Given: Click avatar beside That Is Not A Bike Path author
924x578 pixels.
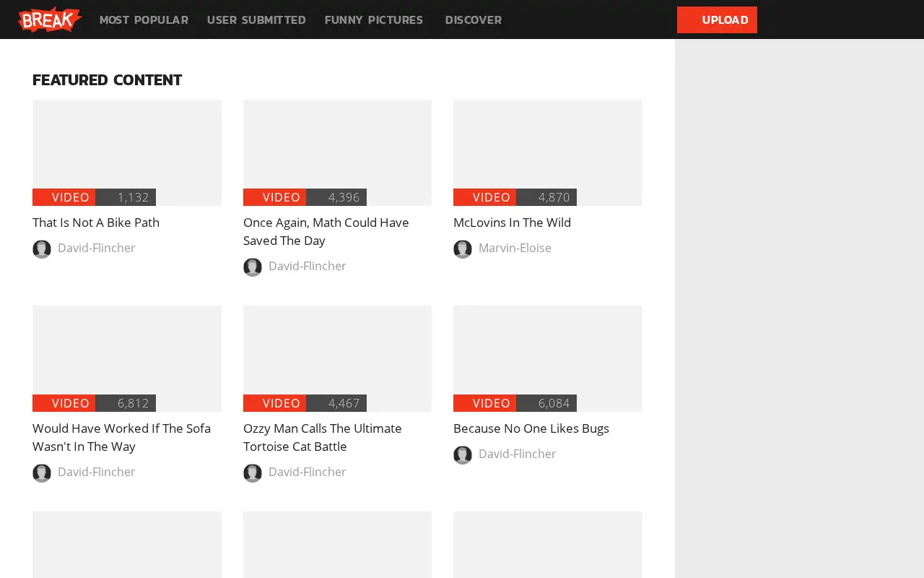Looking at the screenshot, I should click(x=42, y=249).
